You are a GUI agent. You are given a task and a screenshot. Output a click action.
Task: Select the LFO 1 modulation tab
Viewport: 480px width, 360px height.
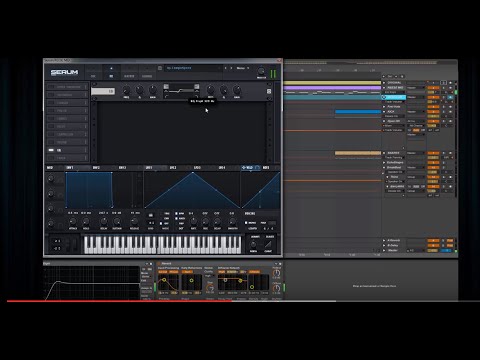coord(149,168)
